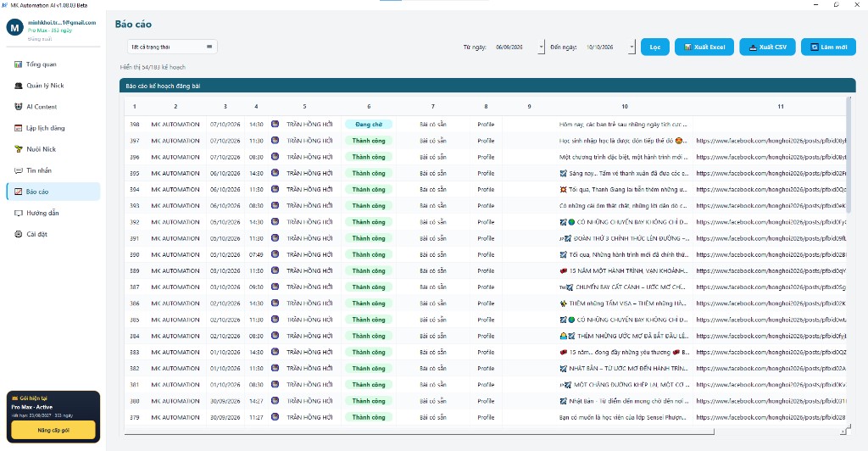
Task: Click avatar icon in row 387
Action: click(275, 287)
